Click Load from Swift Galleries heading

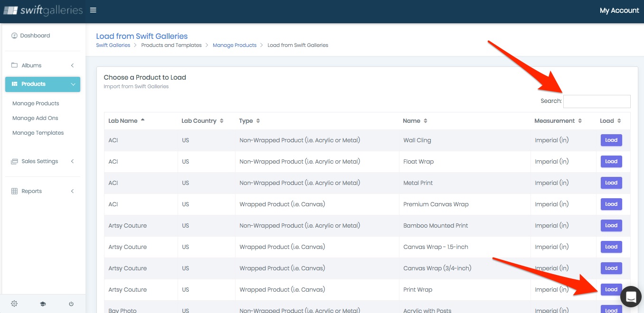click(x=142, y=36)
